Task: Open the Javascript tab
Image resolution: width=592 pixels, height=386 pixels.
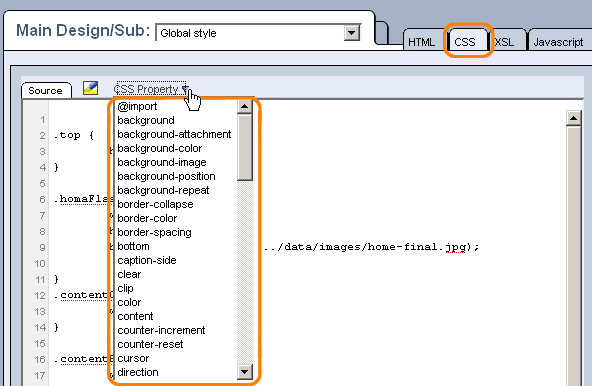Action: coord(558,42)
